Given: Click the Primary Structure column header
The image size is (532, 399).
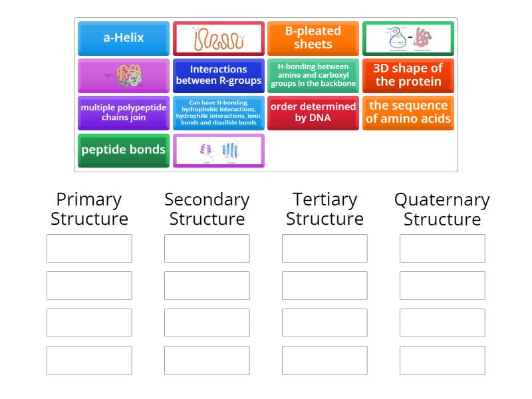Looking at the screenshot, I should (89, 208).
